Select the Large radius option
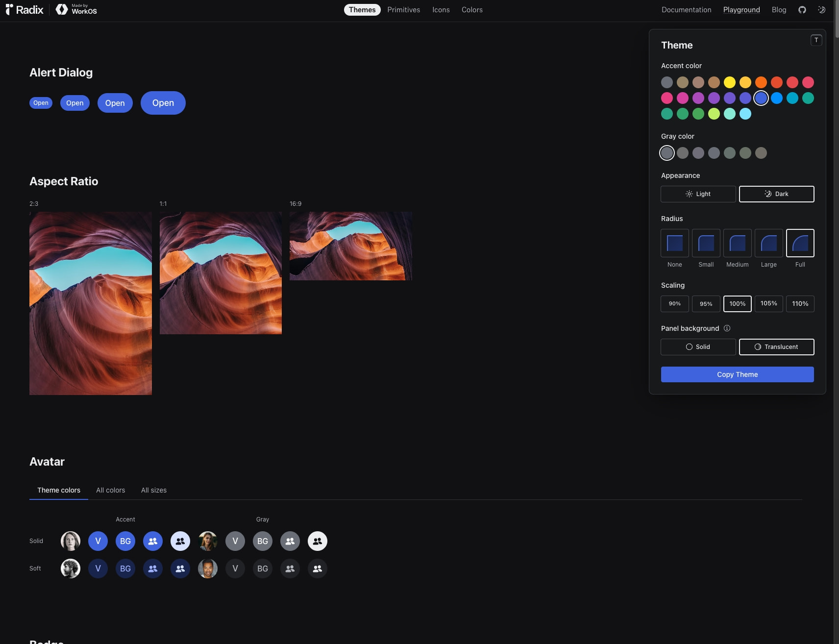This screenshot has width=839, height=644. [769, 243]
